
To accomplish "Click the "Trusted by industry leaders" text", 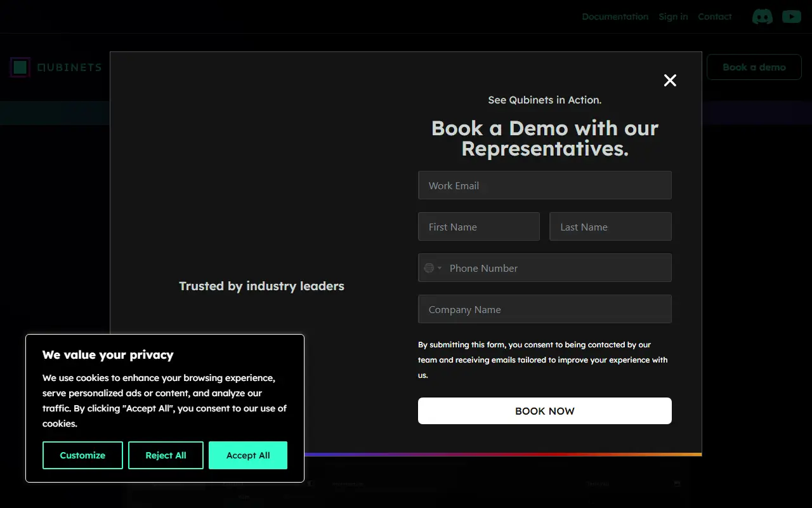I will (x=261, y=286).
